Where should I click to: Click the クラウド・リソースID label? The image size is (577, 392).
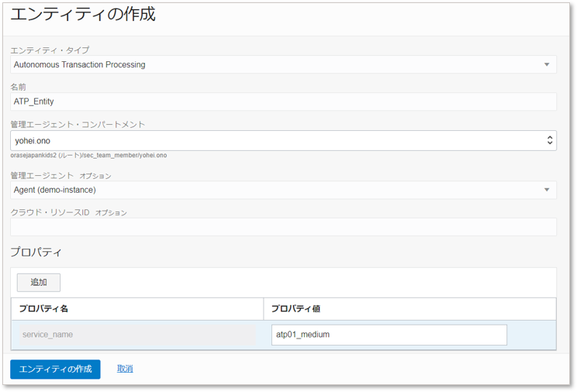(x=50, y=212)
